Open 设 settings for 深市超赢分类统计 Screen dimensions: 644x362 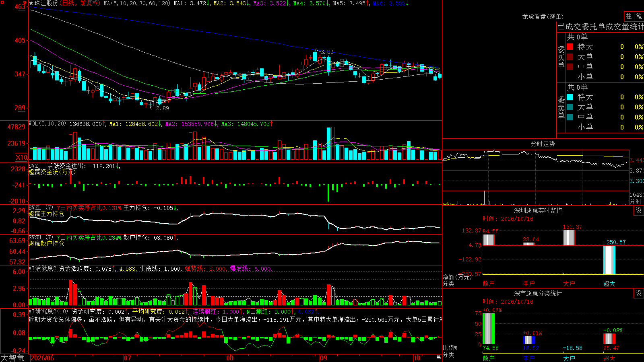click(639, 293)
